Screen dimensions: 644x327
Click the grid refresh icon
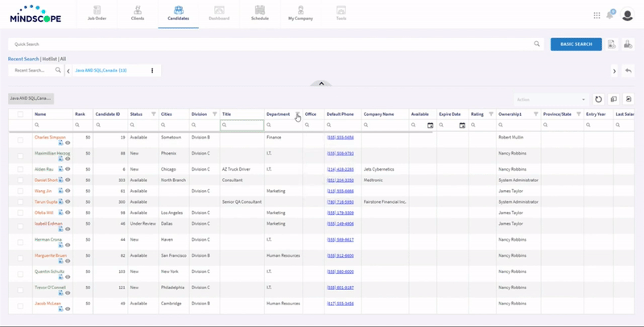[x=598, y=99]
